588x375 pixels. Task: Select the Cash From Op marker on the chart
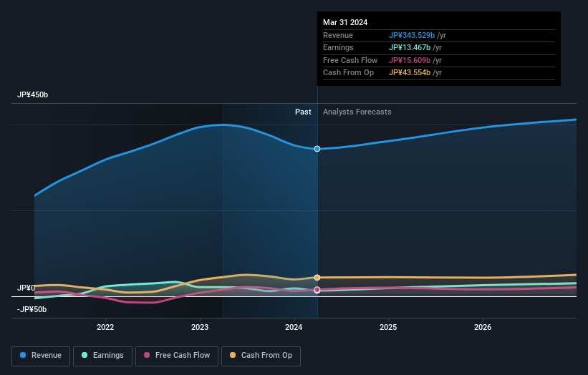[x=317, y=278]
